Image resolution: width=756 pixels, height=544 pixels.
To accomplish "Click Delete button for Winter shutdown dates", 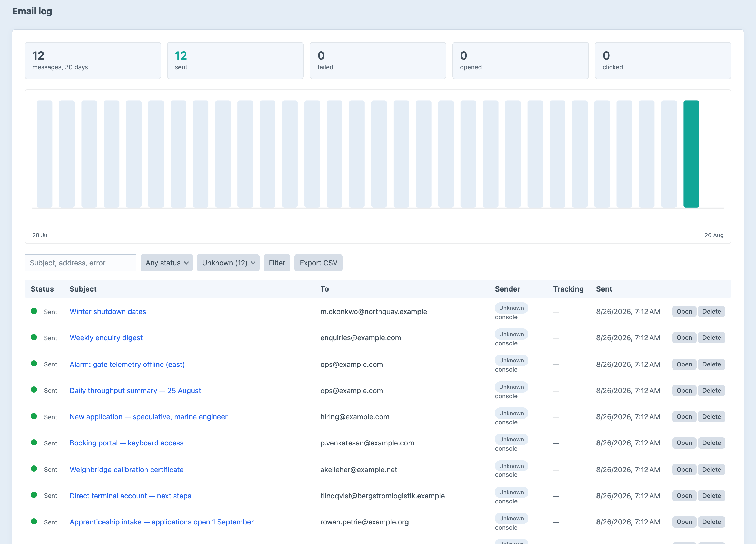I will point(711,312).
